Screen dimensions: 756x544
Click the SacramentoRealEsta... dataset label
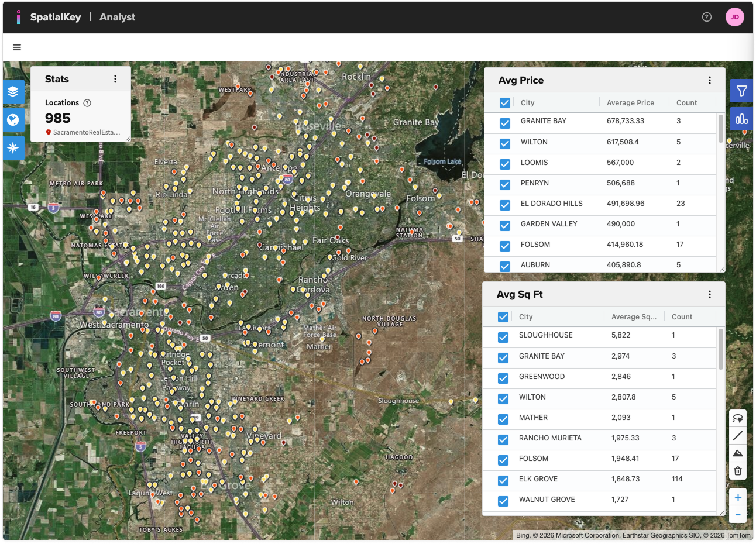(87, 132)
